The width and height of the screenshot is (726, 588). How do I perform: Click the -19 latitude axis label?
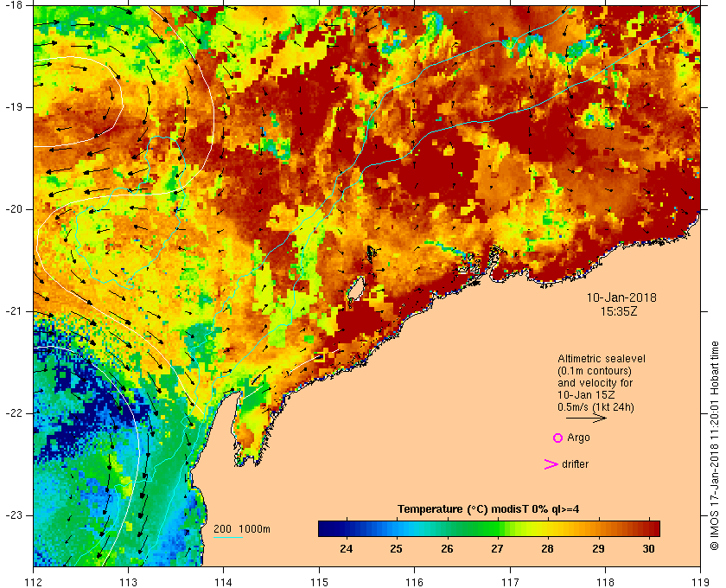13,107
